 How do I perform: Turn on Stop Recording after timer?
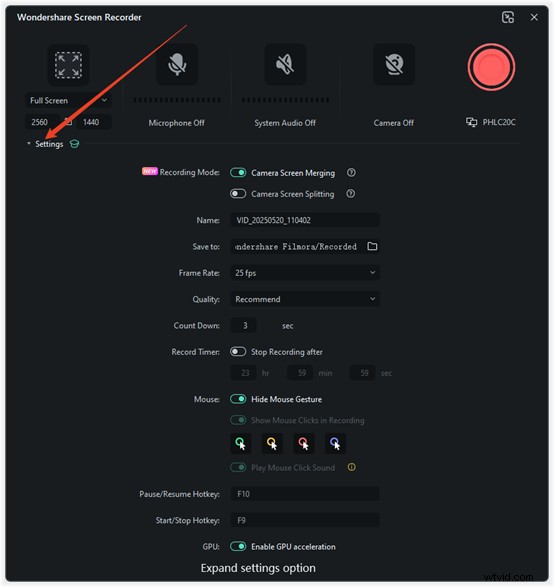click(x=238, y=352)
